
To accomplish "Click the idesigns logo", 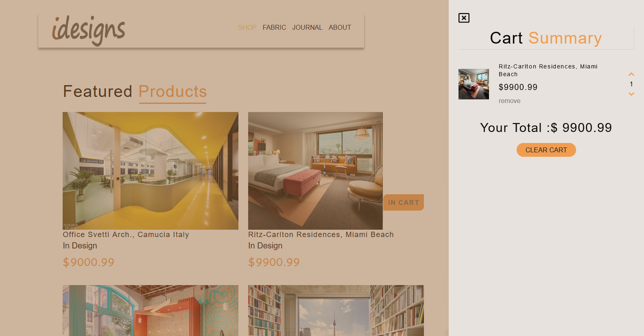I will [89, 31].
